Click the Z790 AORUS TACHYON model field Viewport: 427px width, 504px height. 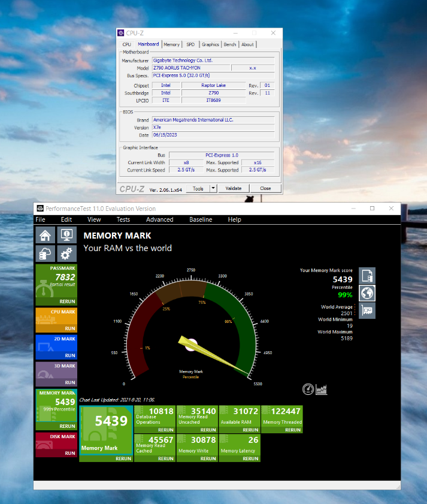(191, 68)
